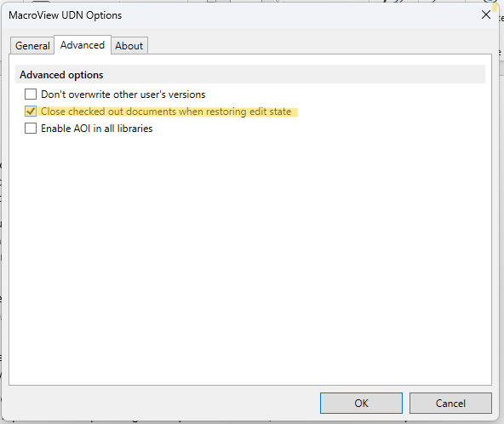Click the MacroView UDN Options title text
The image size is (504, 424).
(x=66, y=15)
